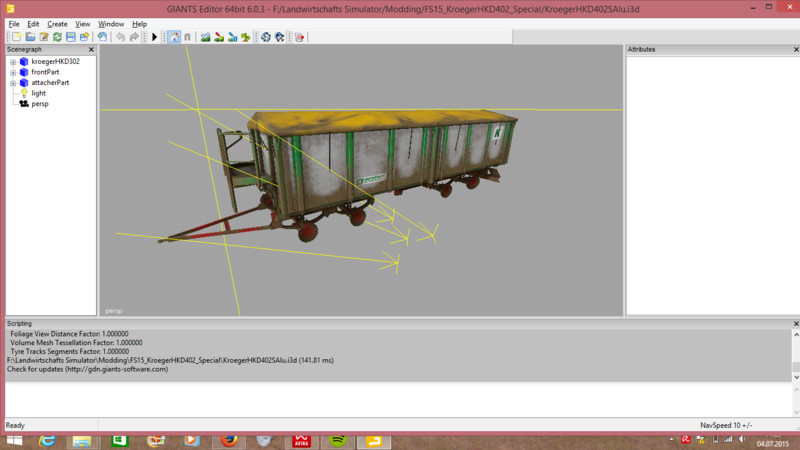The width and height of the screenshot is (800, 450).
Task: Select frontPart in the scenegraph
Action: (x=45, y=72)
